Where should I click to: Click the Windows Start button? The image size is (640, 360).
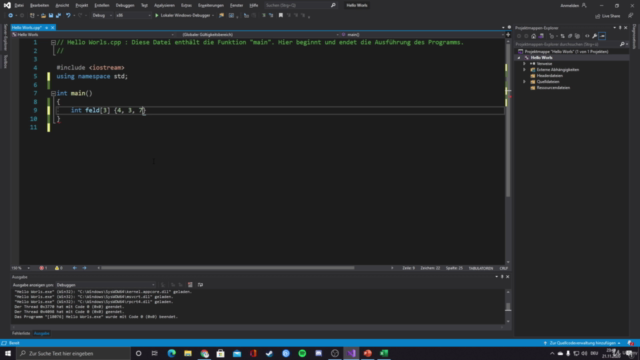(x=8, y=353)
